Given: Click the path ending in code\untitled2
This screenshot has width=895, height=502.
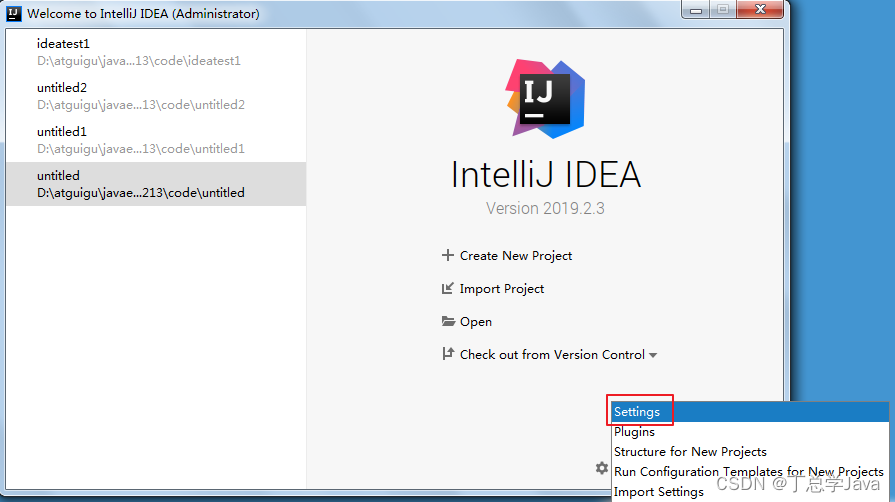Looking at the screenshot, I should coord(141,105).
